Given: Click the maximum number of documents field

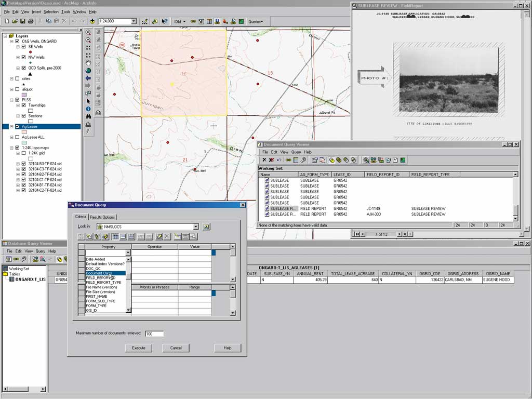Looking at the screenshot, I should [154, 334].
